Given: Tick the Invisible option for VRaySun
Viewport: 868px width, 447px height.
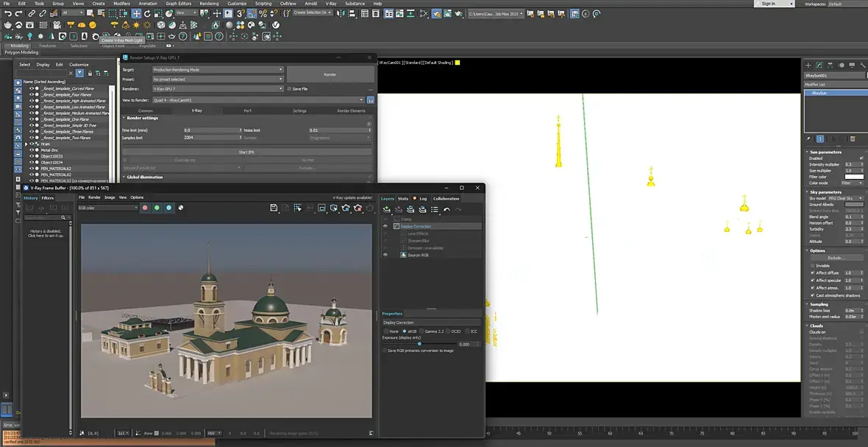Looking at the screenshot, I should click(x=811, y=266).
